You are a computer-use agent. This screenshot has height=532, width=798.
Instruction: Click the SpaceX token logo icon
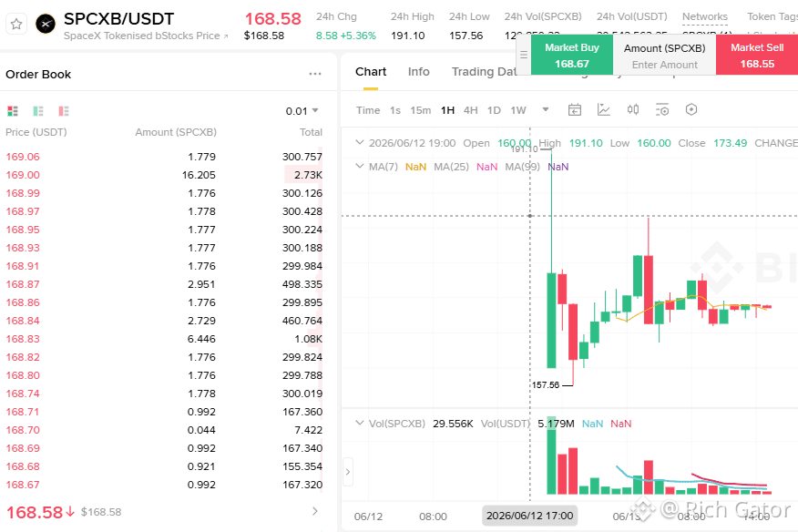coord(46,24)
